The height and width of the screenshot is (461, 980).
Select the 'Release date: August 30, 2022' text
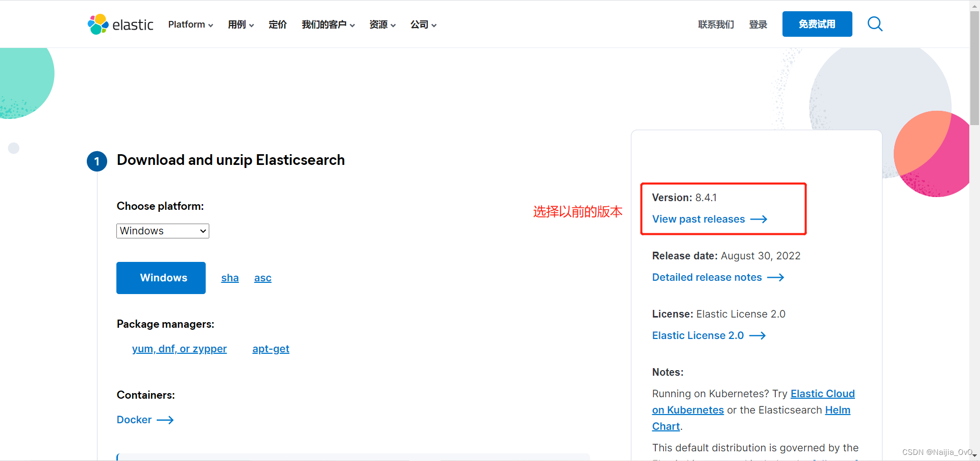(x=726, y=256)
